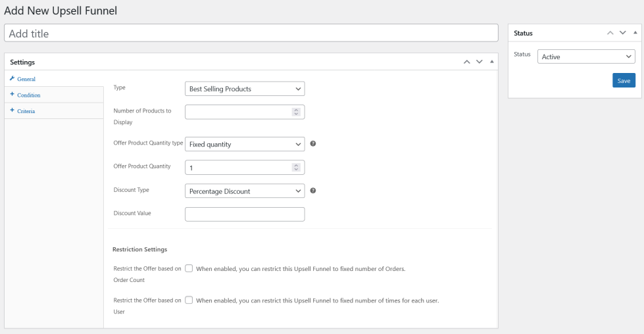
Task: Open Offer Product Quantity type dropdown
Action: (245, 144)
